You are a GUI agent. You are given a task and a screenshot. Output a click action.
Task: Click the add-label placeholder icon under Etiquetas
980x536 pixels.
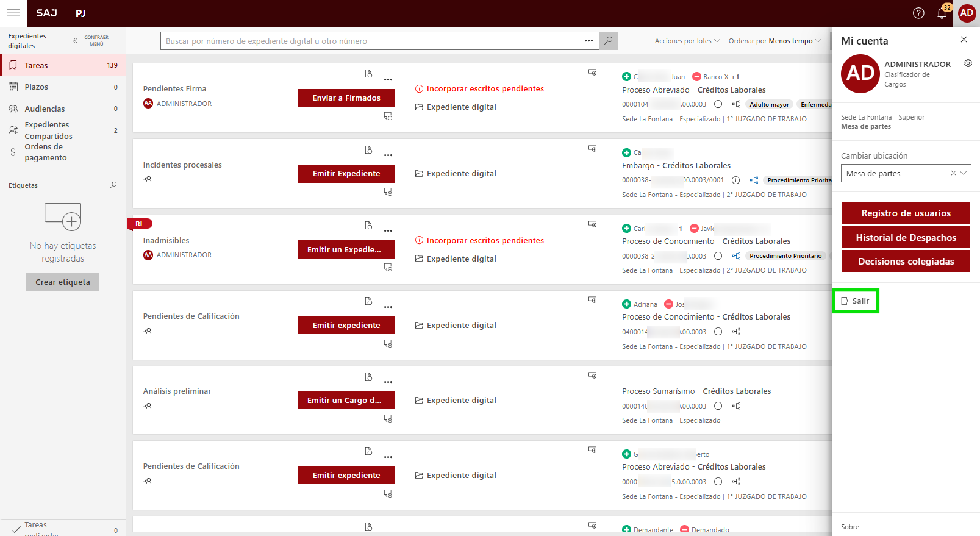(x=63, y=216)
